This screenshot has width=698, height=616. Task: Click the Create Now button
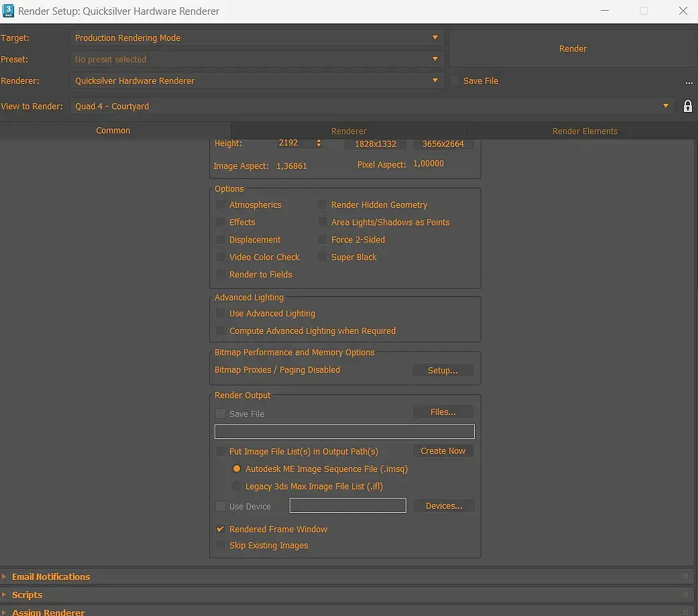[x=443, y=451]
